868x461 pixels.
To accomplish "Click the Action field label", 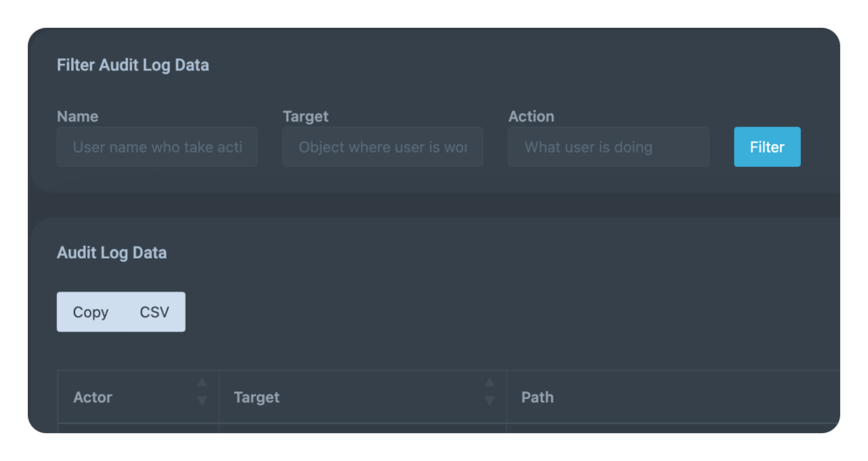I will point(531,116).
